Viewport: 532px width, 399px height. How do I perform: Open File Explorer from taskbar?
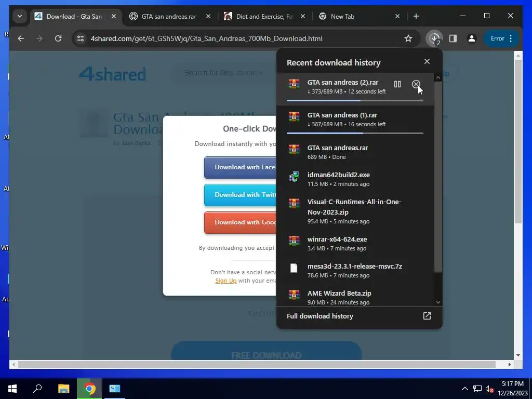click(63, 389)
